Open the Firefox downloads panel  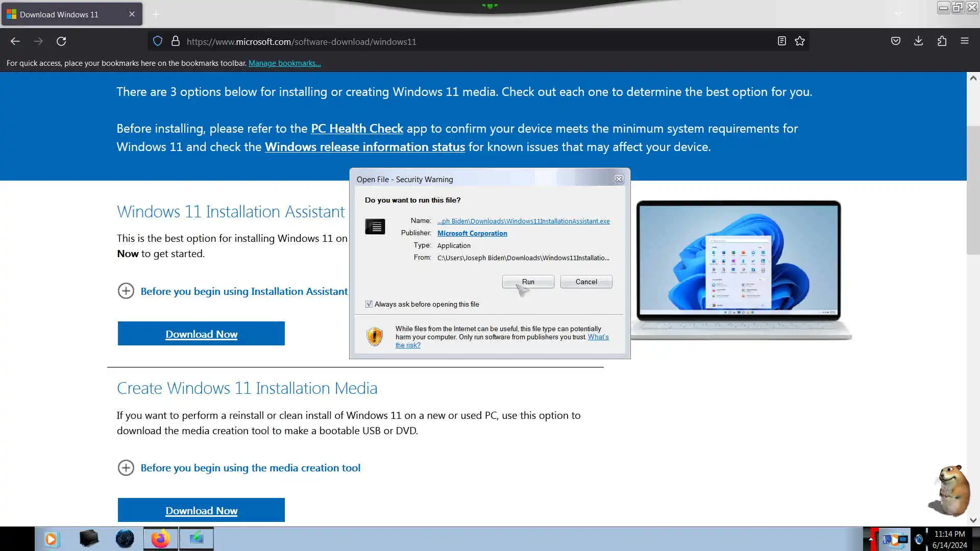[918, 41]
